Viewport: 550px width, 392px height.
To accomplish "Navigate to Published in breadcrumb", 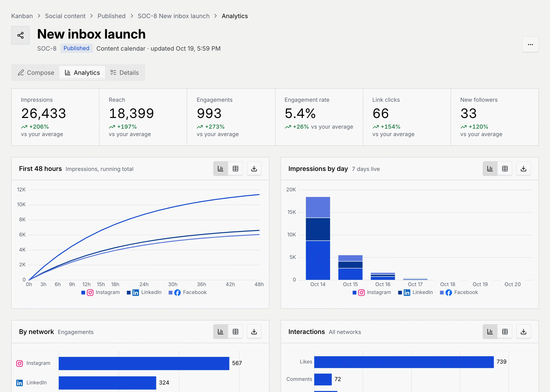I will pyautogui.click(x=111, y=16).
